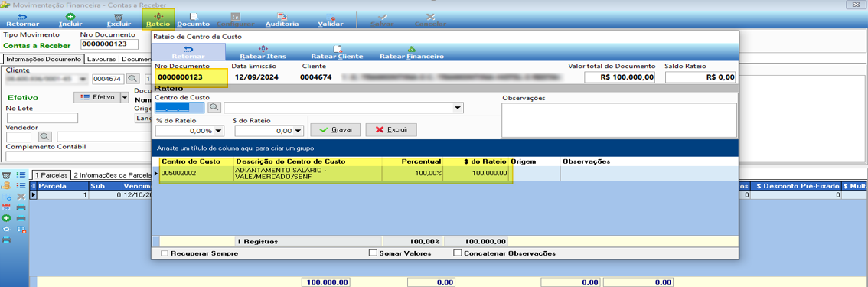Click the ADIANTAMENTO SALÁRIO description cell
This screenshot has width=868, height=287.
[308, 173]
